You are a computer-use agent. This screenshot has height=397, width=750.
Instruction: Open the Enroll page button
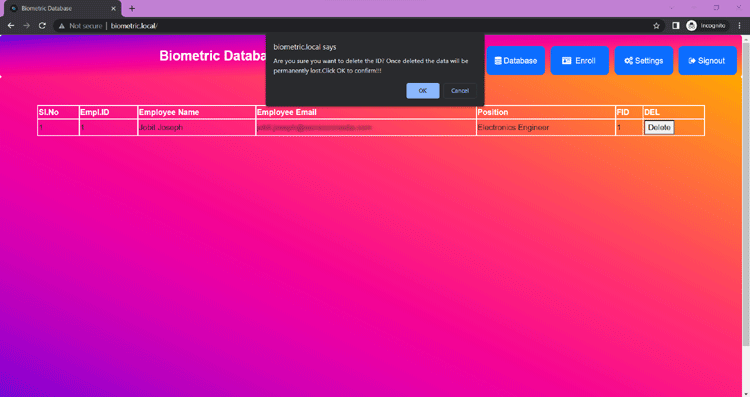(x=579, y=61)
